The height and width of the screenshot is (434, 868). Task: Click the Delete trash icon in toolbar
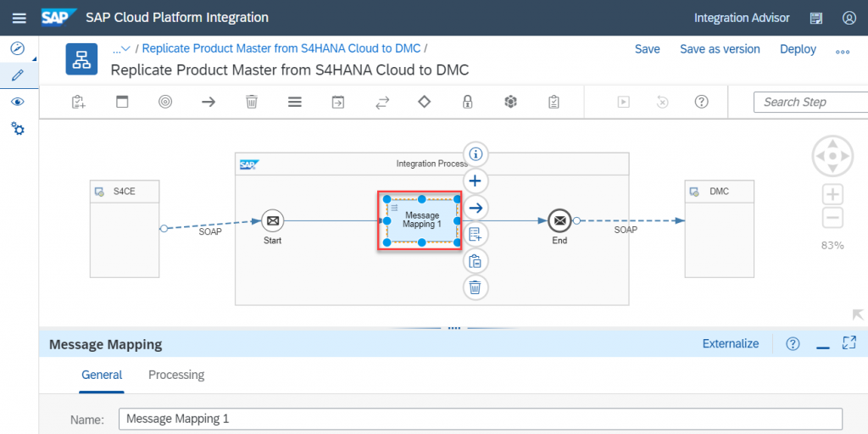pos(251,102)
